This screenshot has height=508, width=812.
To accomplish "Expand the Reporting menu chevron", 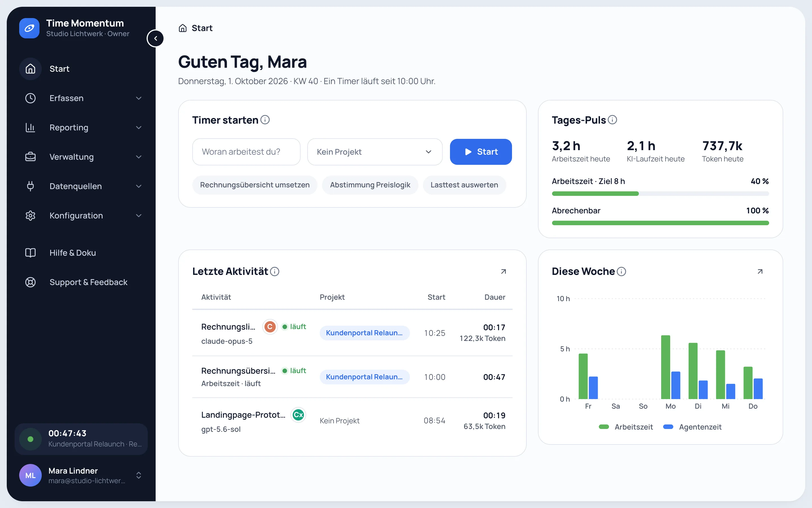I will click(139, 127).
